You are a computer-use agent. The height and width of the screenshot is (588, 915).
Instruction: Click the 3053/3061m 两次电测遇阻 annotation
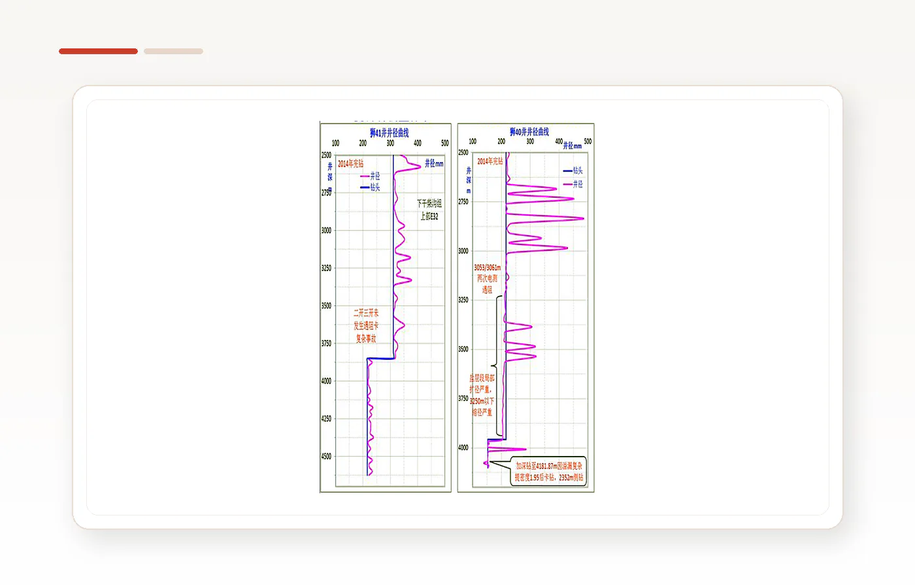point(488,278)
